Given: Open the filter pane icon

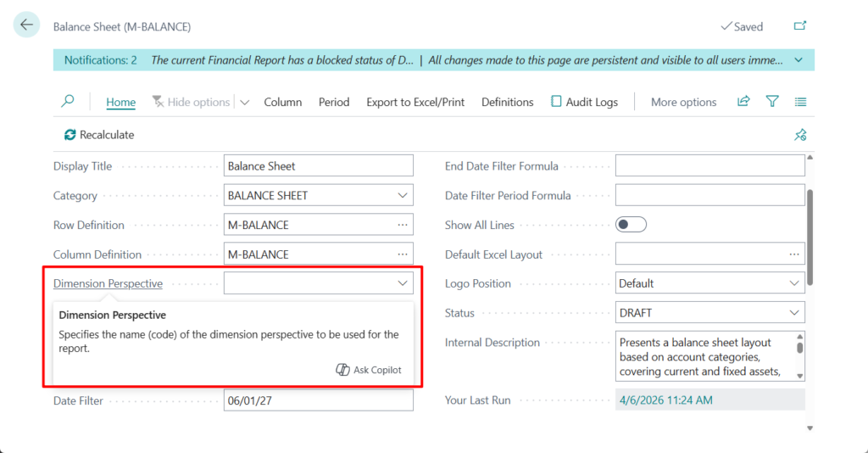Looking at the screenshot, I should [x=772, y=102].
